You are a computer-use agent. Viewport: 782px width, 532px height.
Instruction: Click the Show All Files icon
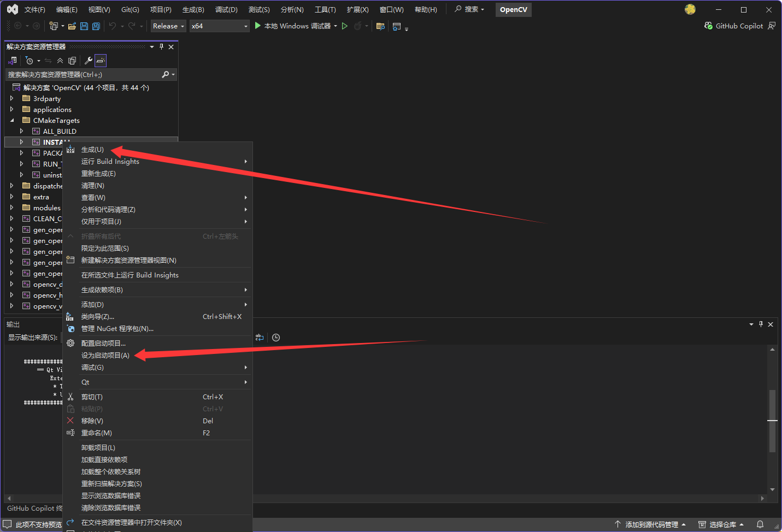coord(72,61)
